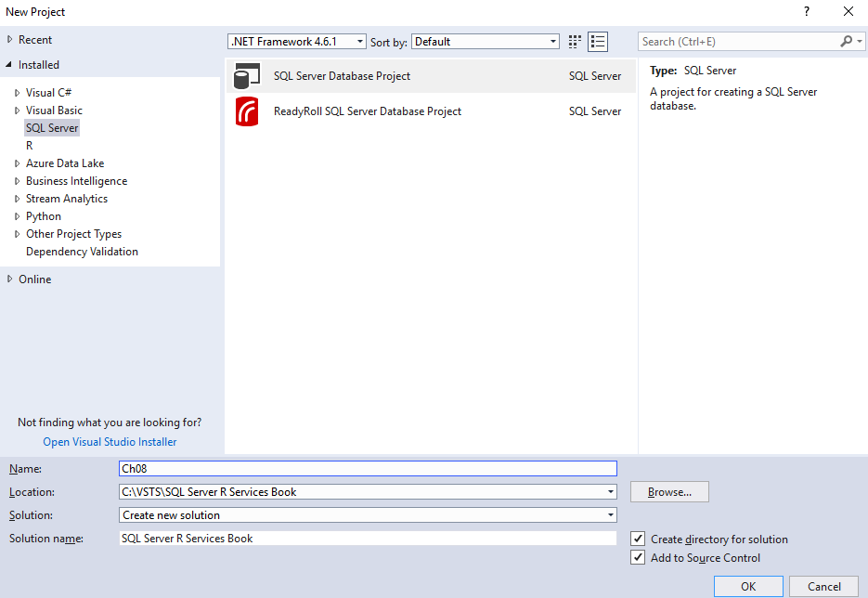Expand the Other Project Types node
This screenshot has width=868, height=598.
click(x=17, y=234)
